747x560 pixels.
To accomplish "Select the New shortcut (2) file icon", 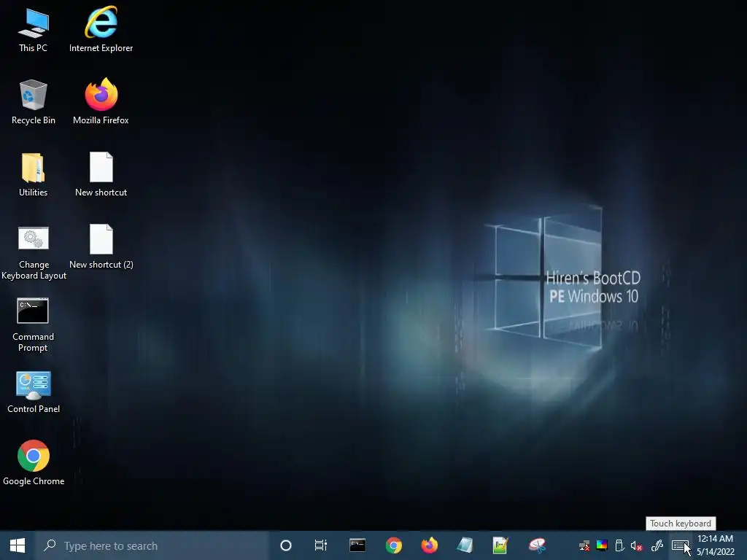I will [x=101, y=246].
